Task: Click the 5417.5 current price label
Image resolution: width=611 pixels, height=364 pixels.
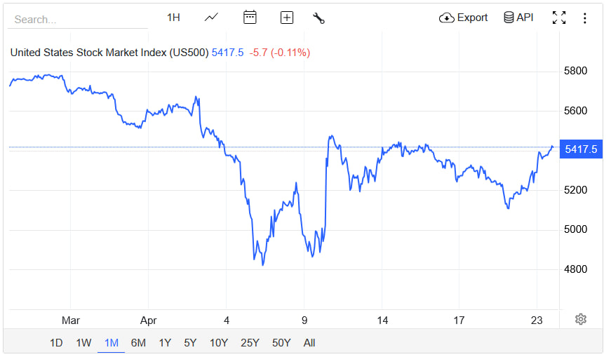Action: coord(581,149)
